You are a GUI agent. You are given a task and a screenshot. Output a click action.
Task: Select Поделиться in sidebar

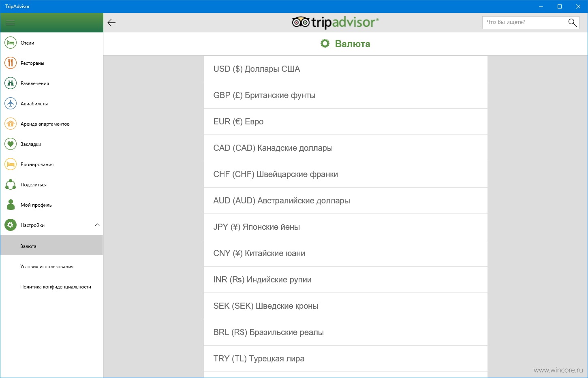(51, 184)
